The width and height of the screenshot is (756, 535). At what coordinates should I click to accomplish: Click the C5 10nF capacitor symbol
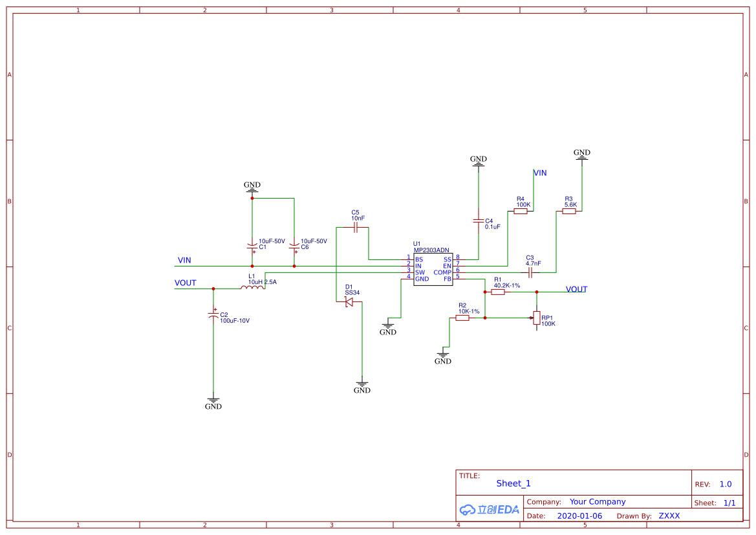click(x=355, y=227)
